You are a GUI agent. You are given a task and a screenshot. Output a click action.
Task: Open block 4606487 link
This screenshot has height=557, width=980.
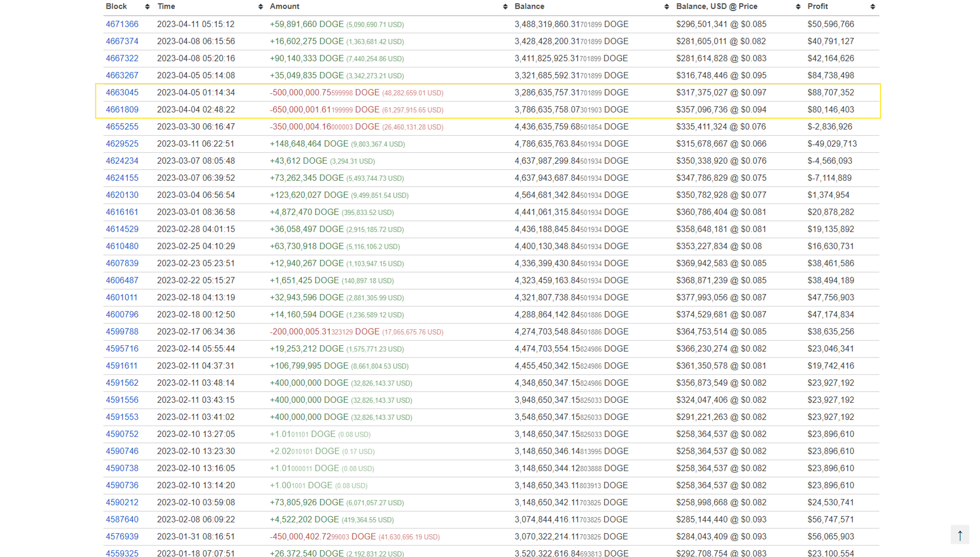[122, 280]
